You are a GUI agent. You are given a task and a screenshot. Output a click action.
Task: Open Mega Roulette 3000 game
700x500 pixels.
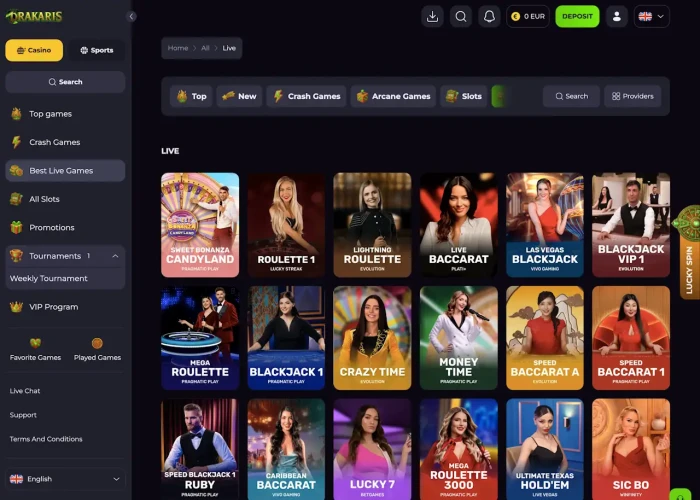458,449
